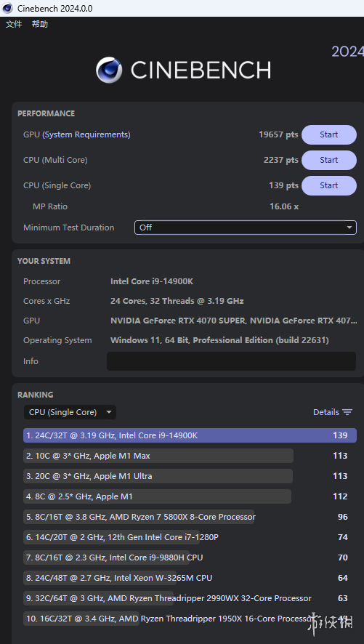Open the 帮助 menu

point(40,24)
